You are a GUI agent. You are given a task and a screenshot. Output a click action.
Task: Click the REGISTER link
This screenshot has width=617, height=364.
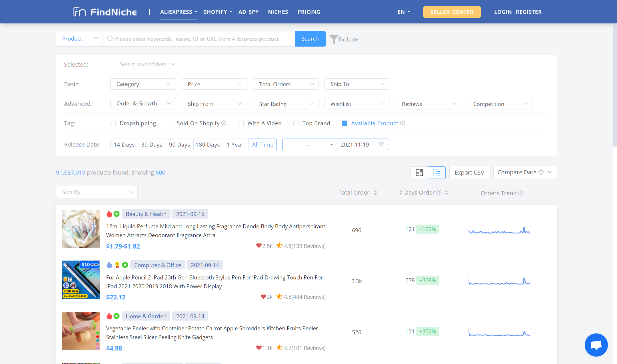(529, 12)
